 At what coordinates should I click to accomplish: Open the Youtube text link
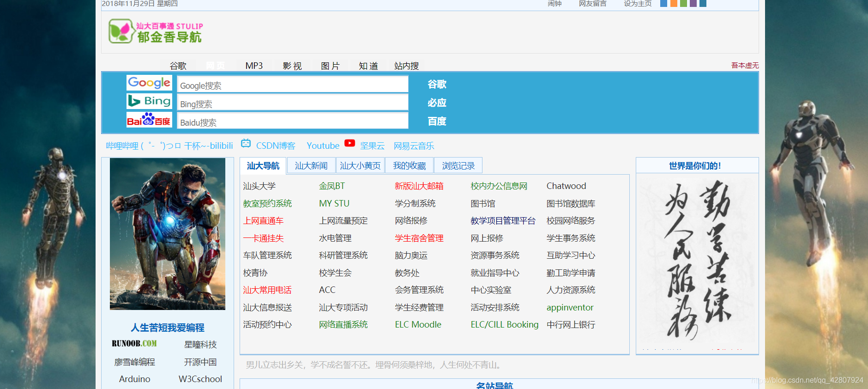point(323,146)
